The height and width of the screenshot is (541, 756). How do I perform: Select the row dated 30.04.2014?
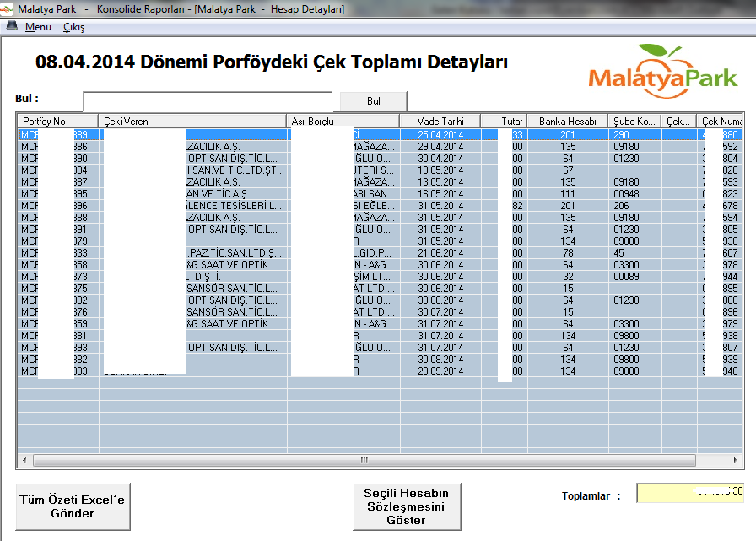380,158
